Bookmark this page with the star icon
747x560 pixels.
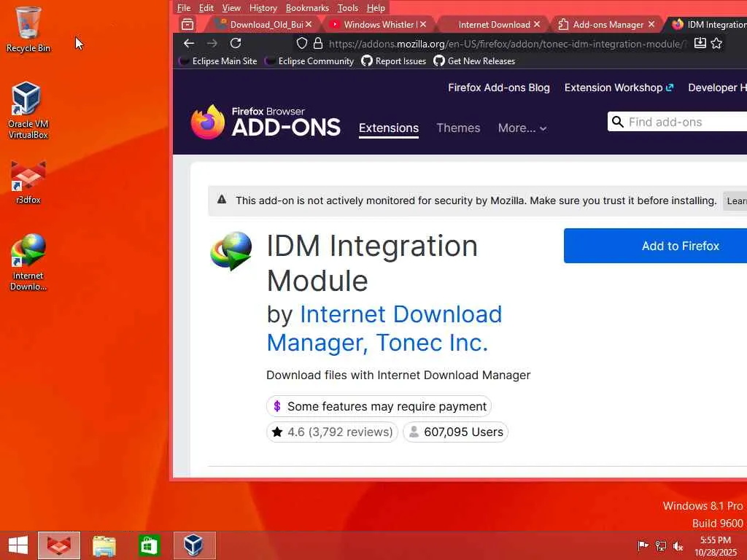click(716, 43)
